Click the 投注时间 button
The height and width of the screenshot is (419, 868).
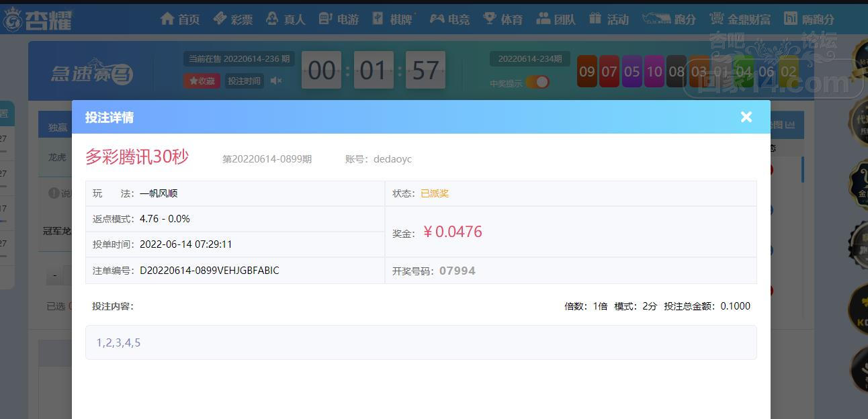pos(244,81)
